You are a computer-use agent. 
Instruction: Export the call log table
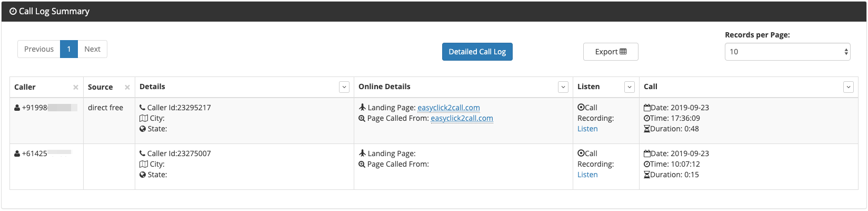click(x=611, y=52)
